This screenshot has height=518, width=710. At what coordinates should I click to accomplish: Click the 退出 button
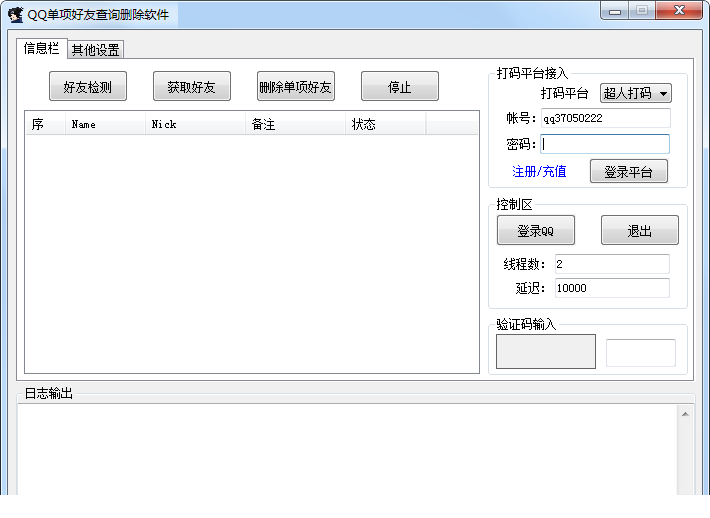point(639,230)
